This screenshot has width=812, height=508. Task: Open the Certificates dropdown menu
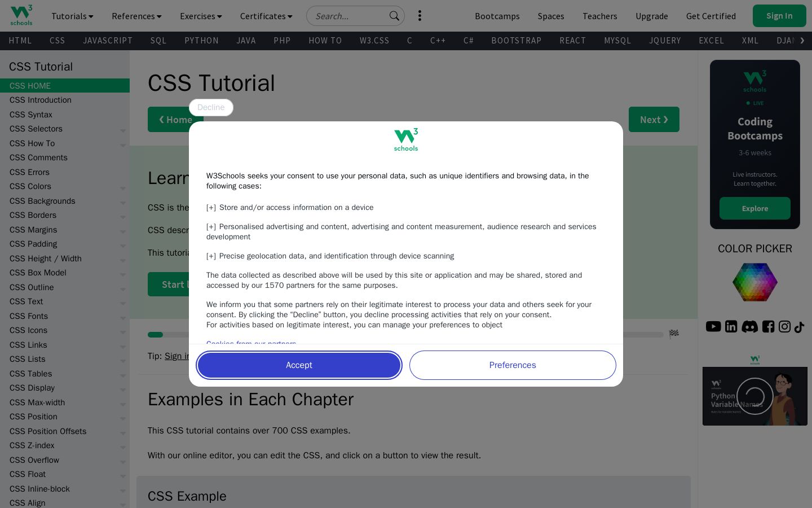click(266, 16)
